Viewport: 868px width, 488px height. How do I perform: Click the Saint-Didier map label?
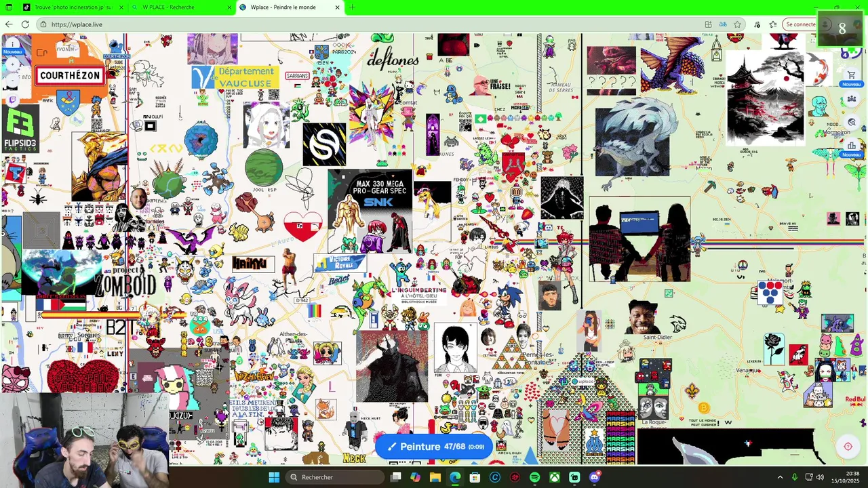(657, 338)
